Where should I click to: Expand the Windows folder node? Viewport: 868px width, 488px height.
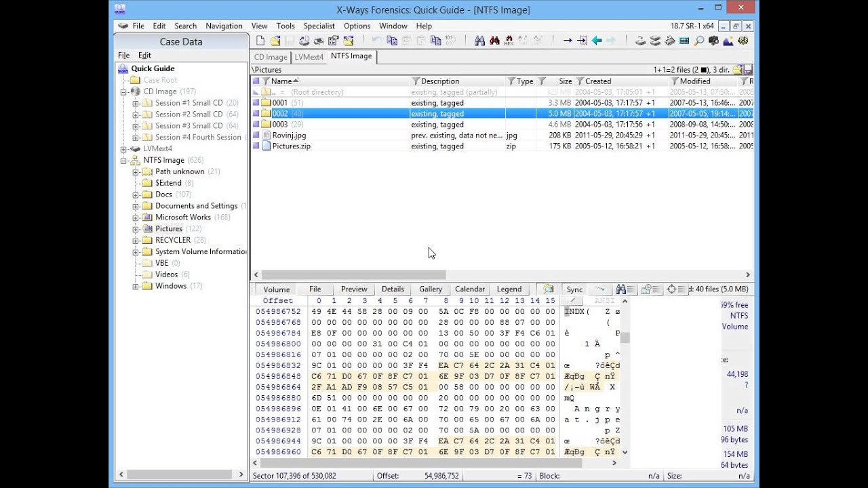[136, 286]
